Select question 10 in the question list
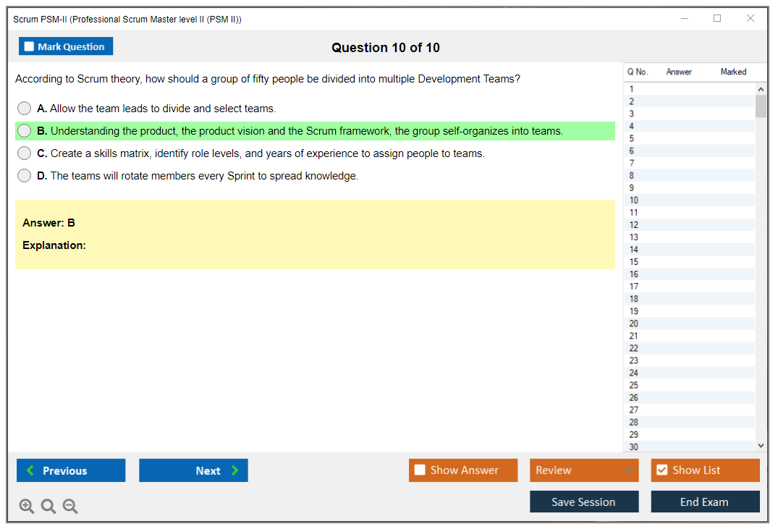Screen dimensions: 778x532 pos(634,200)
